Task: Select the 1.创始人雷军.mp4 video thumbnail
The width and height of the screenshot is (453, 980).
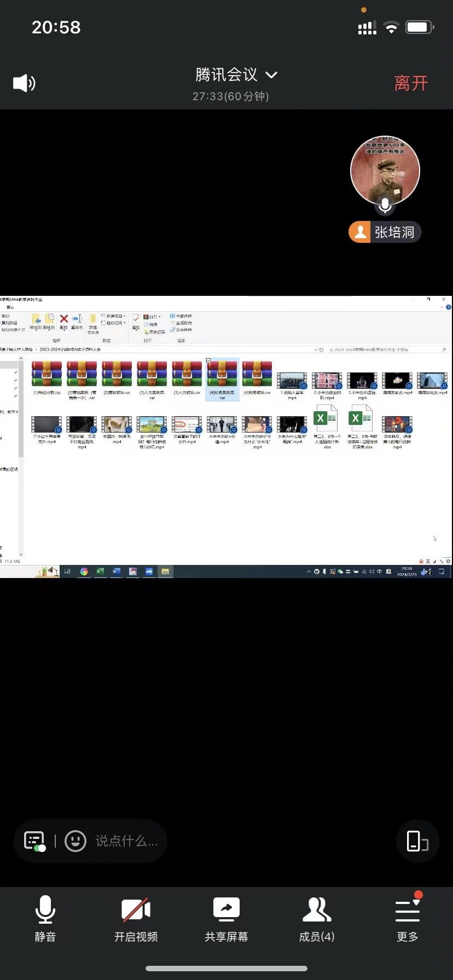Action: (x=292, y=381)
